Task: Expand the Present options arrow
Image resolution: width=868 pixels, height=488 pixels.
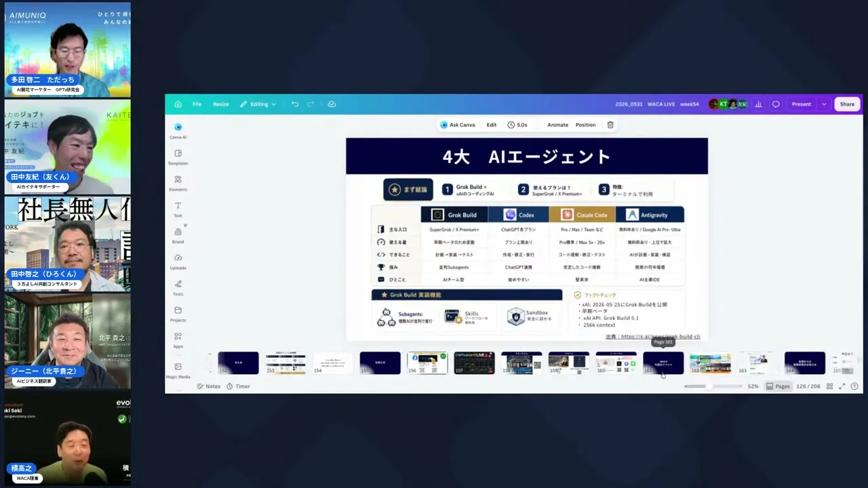Action: click(x=824, y=104)
